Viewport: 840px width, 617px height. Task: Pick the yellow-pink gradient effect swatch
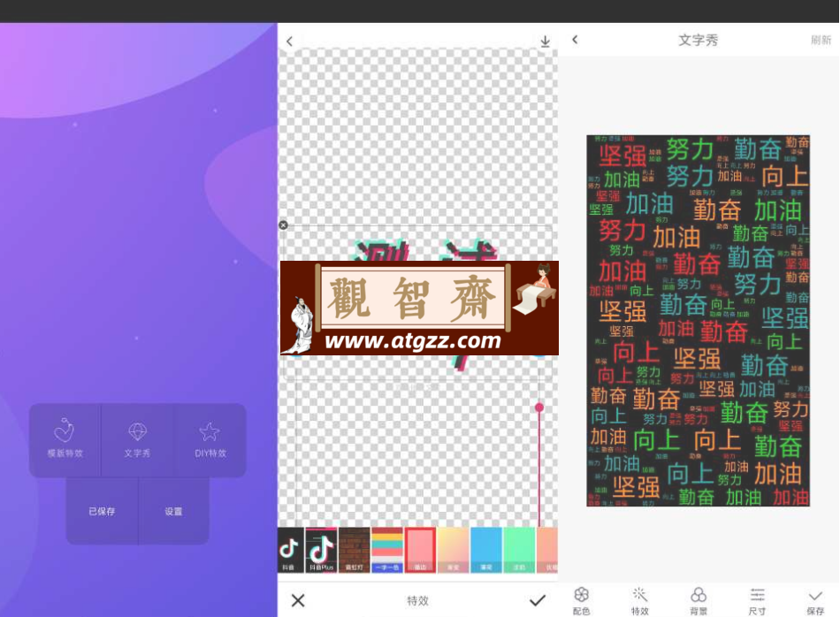(x=454, y=550)
